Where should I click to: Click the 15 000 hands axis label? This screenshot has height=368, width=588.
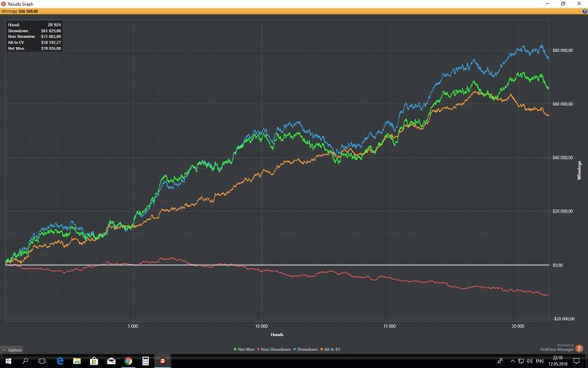click(x=390, y=326)
